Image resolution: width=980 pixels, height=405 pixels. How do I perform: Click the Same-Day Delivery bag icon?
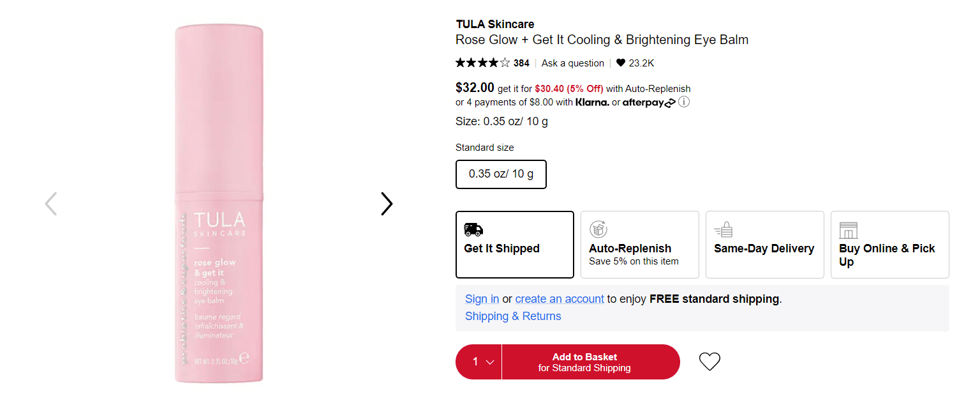pyautogui.click(x=724, y=229)
